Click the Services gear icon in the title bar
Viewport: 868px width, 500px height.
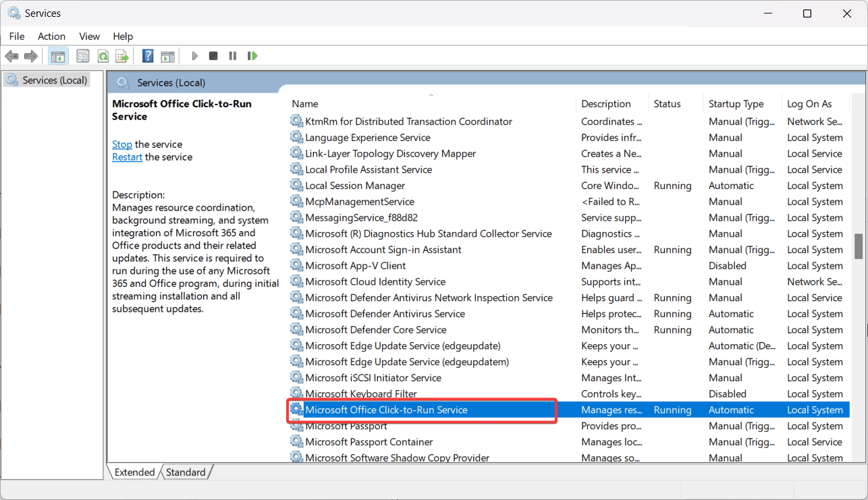[14, 12]
